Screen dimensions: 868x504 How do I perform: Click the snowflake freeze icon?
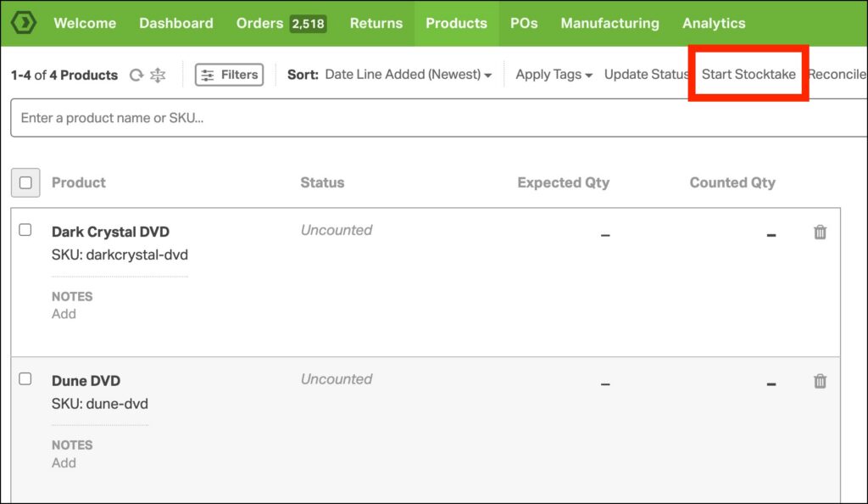(x=158, y=75)
